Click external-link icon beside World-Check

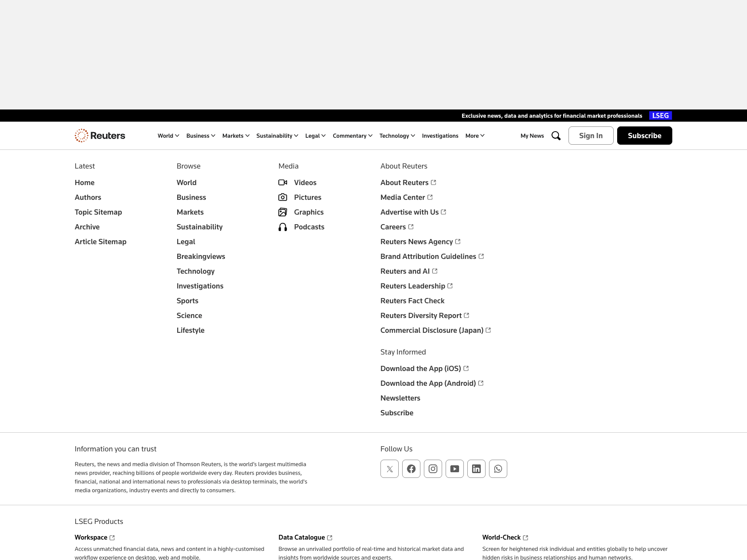(x=526, y=538)
